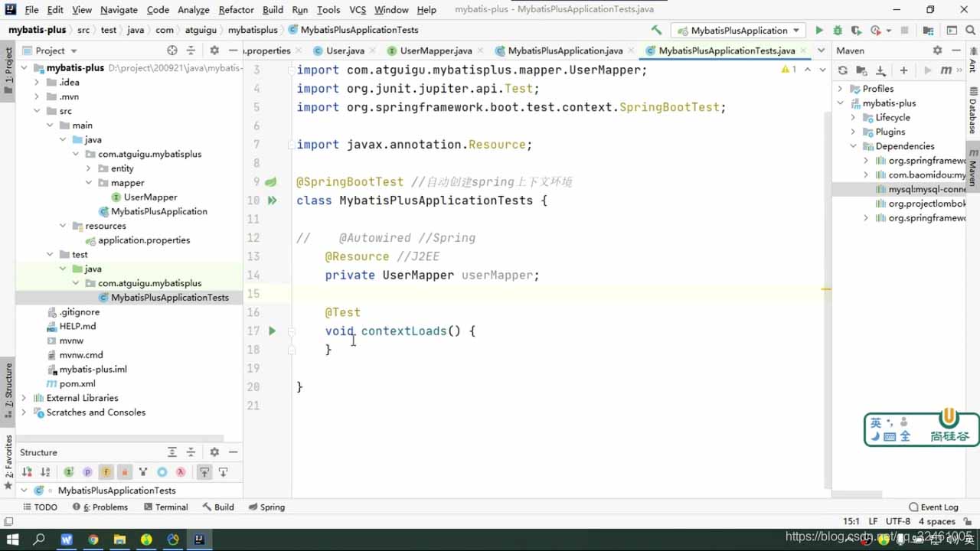Open Search Everywhere magnifier icon
The image size is (980, 551).
[970, 31]
